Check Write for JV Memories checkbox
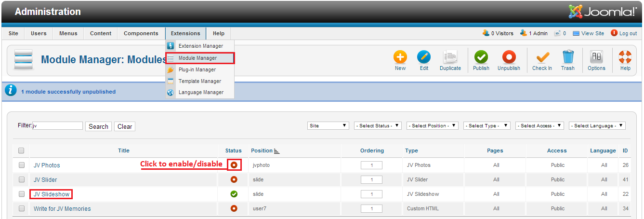The width and height of the screenshot is (644, 219). [21, 208]
